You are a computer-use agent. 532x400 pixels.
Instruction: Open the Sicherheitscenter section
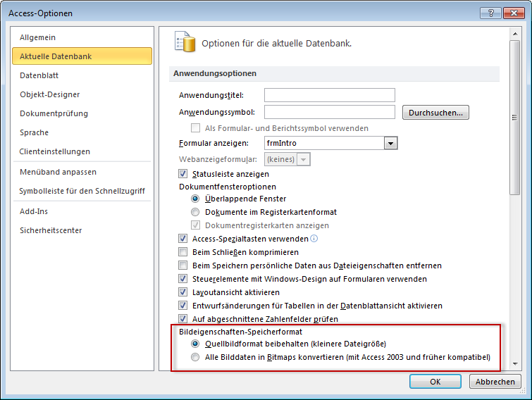coord(51,230)
